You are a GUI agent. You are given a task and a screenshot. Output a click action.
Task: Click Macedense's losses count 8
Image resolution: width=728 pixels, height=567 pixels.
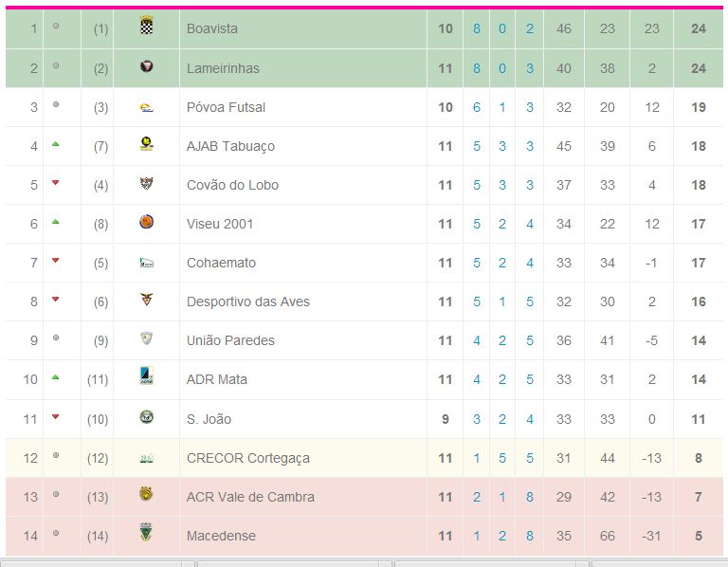[x=530, y=536]
